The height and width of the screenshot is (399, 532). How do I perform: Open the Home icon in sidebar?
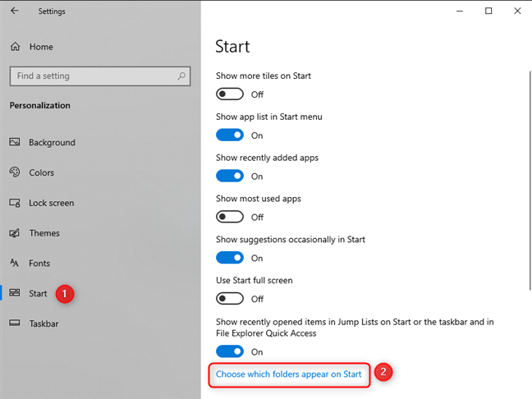pyautogui.click(x=15, y=47)
